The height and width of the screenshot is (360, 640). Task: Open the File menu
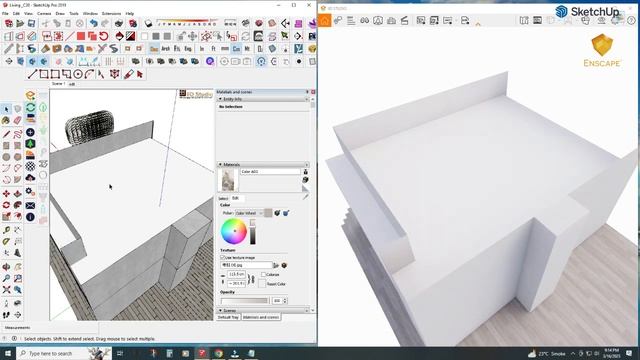5,13
